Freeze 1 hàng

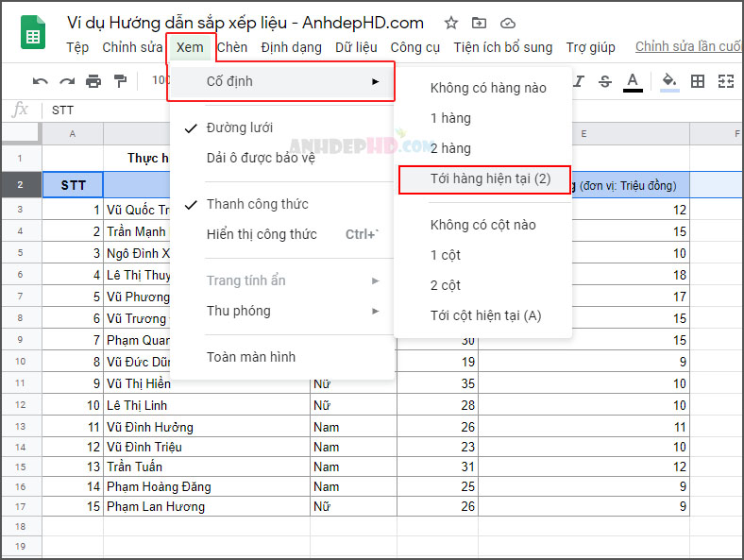[x=483, y=118]
